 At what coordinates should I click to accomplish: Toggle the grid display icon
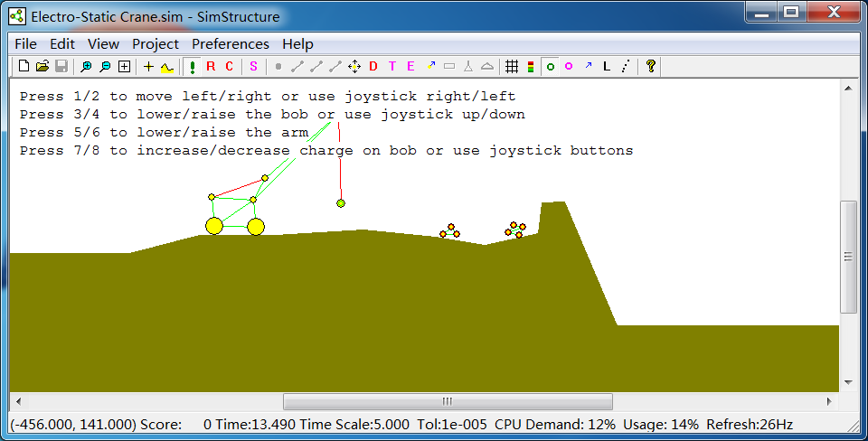[511, 66]
